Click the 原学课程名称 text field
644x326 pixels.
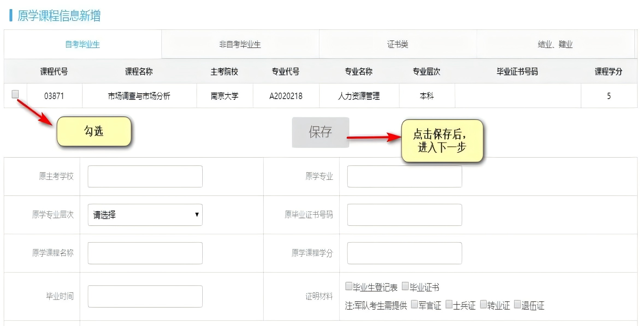tap(145, 253)
